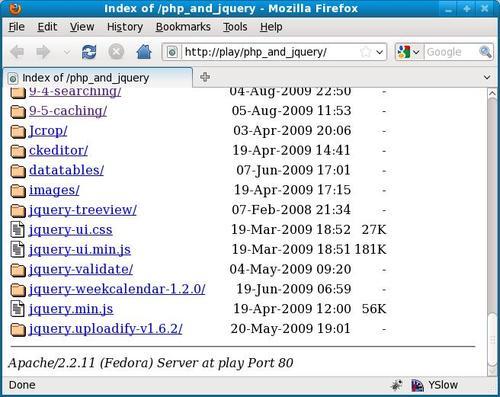This screenshot has height=397, width=500.
Task: Click file icon beside jquery-ui.css
Action: (17, 229)
